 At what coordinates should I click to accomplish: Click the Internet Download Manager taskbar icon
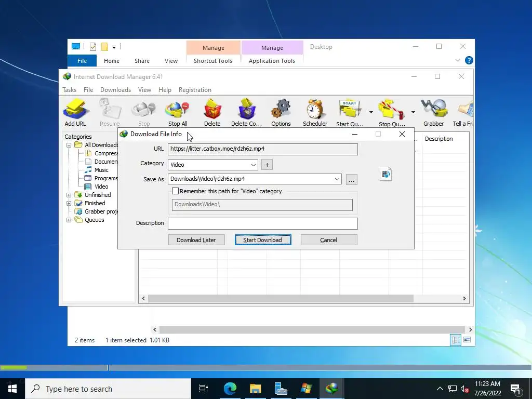(x=331, y=389)
